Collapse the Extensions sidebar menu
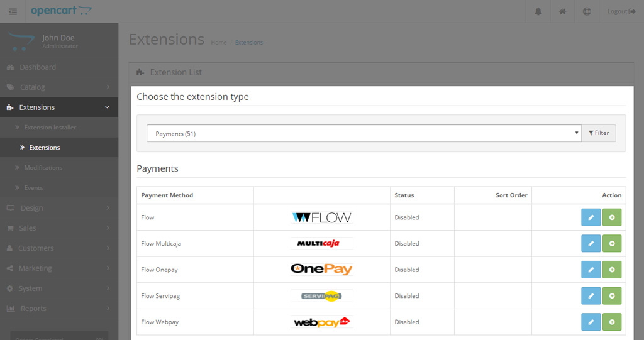Screen dimensions: 644x340 59,107
